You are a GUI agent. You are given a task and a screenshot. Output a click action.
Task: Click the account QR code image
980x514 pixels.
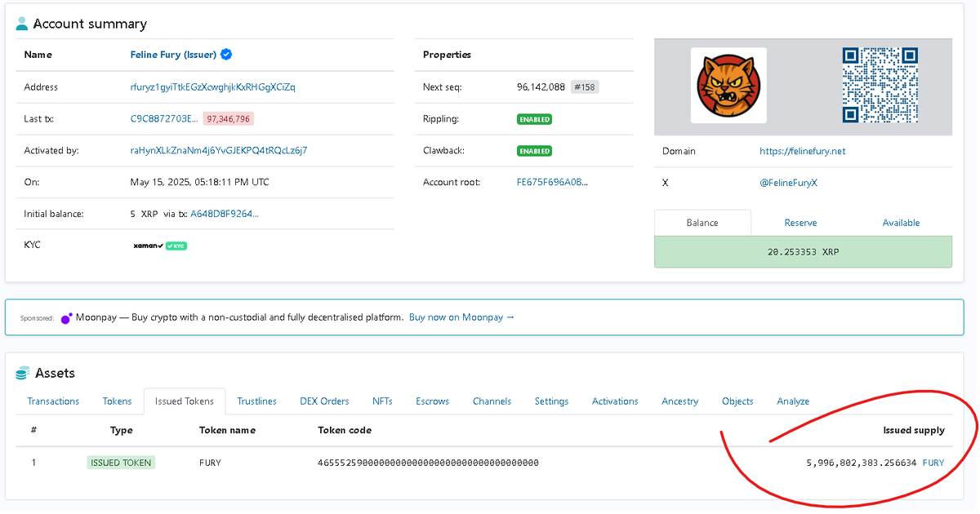point(880,85)
